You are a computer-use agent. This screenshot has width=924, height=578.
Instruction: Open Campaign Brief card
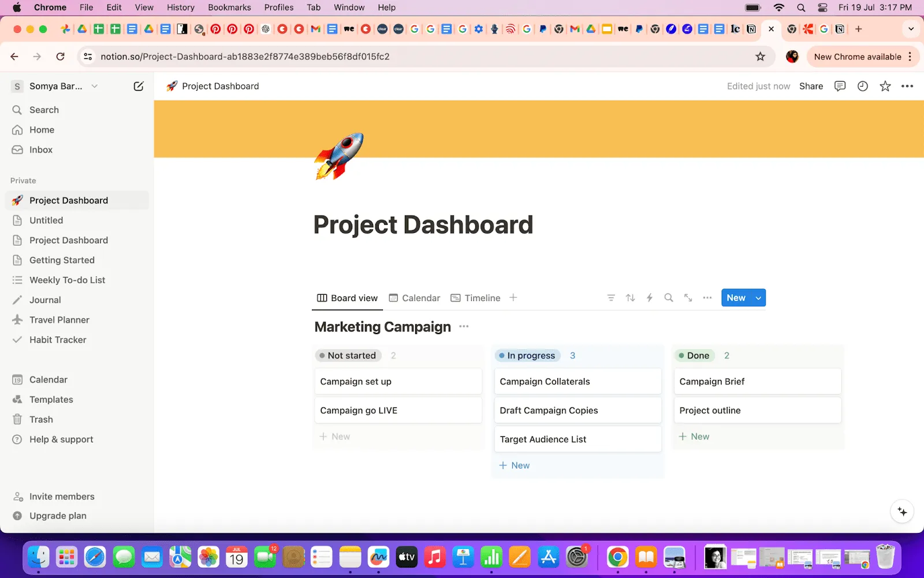758,381
